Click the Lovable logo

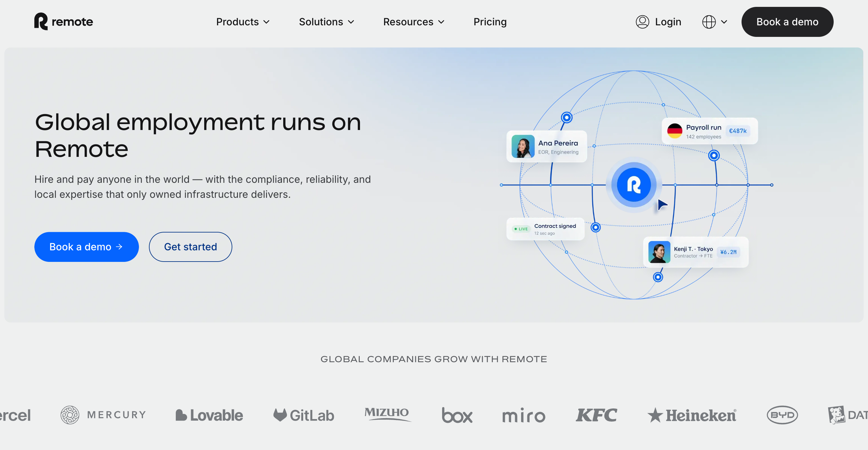click(x=209, y=415)
